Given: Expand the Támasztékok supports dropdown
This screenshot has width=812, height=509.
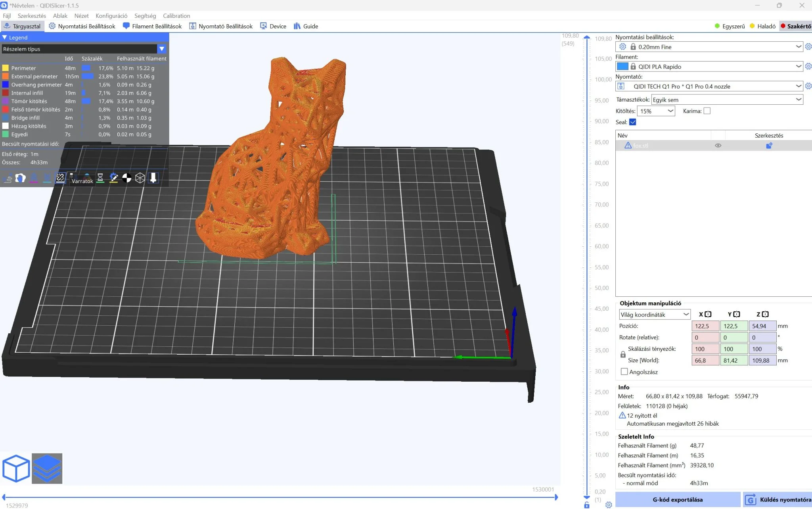Looking at the screenshot, I should [x=727, y=100].
